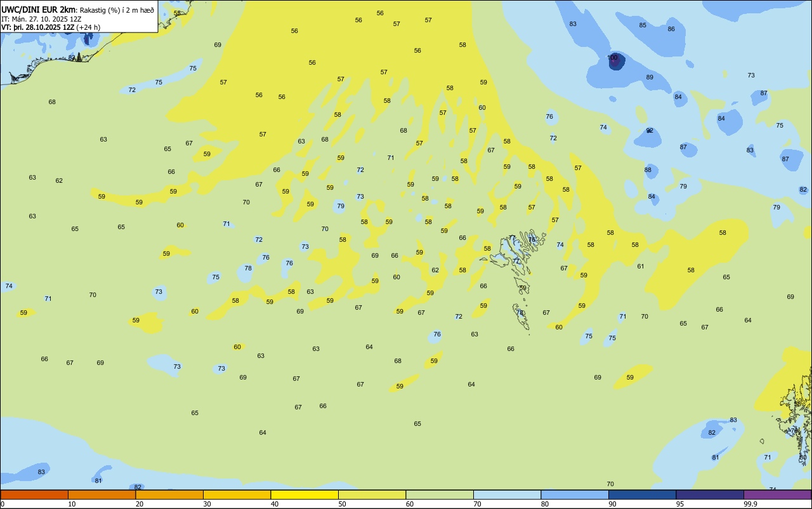Click the 30–40 golden legend swatch
812x509 pixels.
tap(237, 494)
